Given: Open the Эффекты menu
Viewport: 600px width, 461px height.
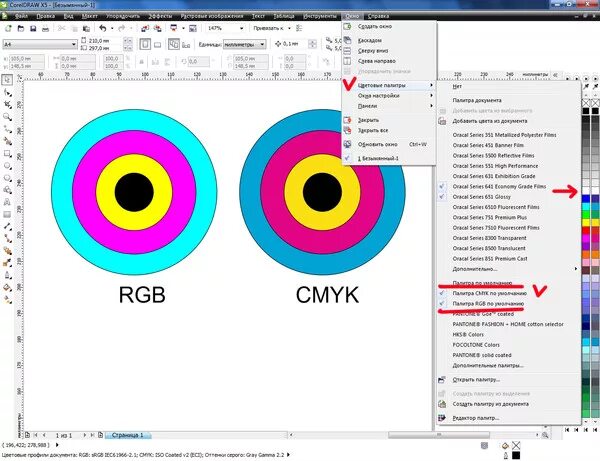Looking at the screenshot, I should pyautogui.click(x=160, y=16).
